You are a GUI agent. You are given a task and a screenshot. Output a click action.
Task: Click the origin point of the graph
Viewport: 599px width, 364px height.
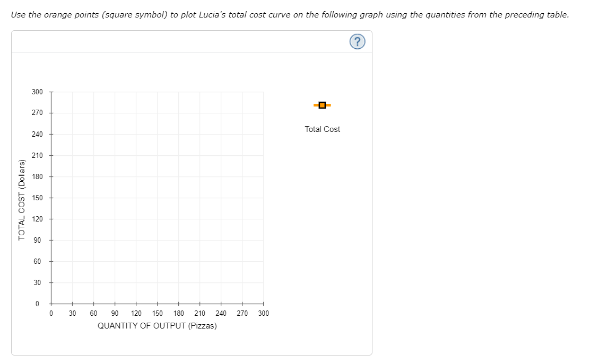pyautogui.click(x=51, y=304)
